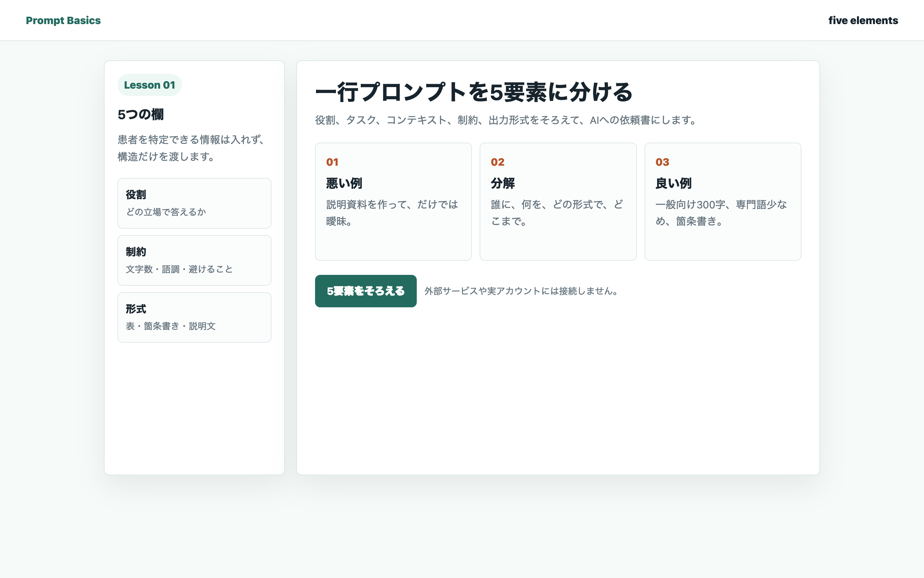
Task: Click the 5つの欄 sidebar heading
Action: pyautogui.click(x=141, y=114)
